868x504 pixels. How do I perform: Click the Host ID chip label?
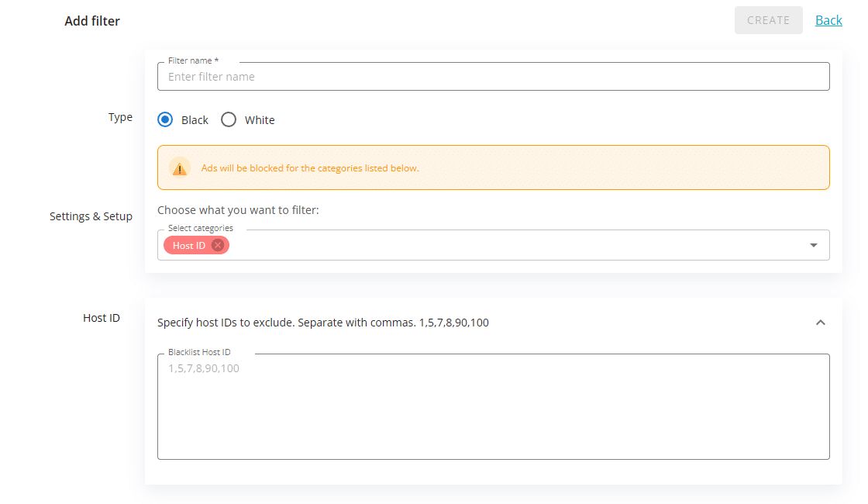pyautogui.click(x=189, y=245)
